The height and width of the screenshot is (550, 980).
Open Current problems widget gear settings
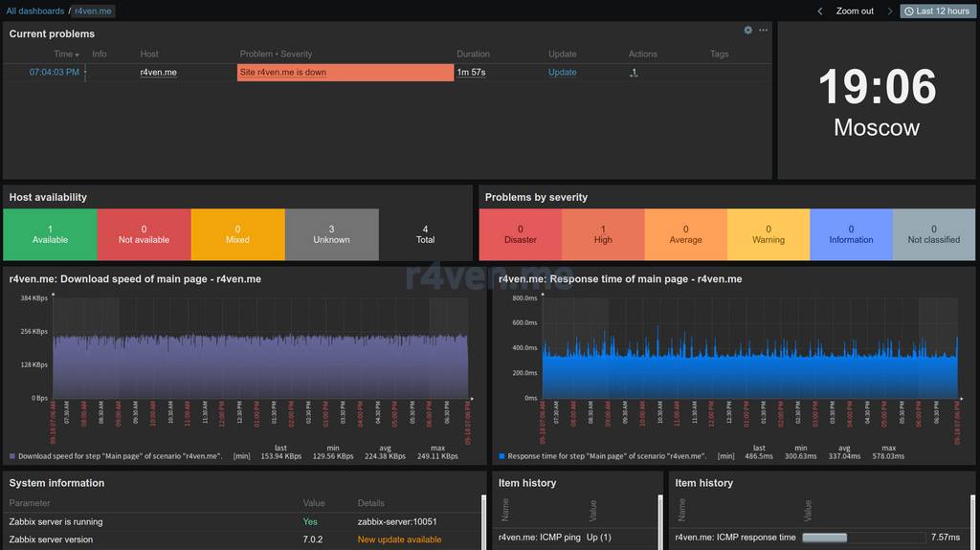[x=748, y=31]
